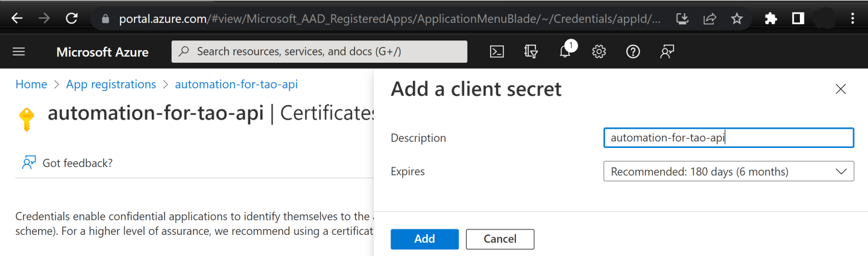The width and height of the screenshot is (868, 256).
Task: Open App registrations breadcrumb link
Action: click(111, 85)
